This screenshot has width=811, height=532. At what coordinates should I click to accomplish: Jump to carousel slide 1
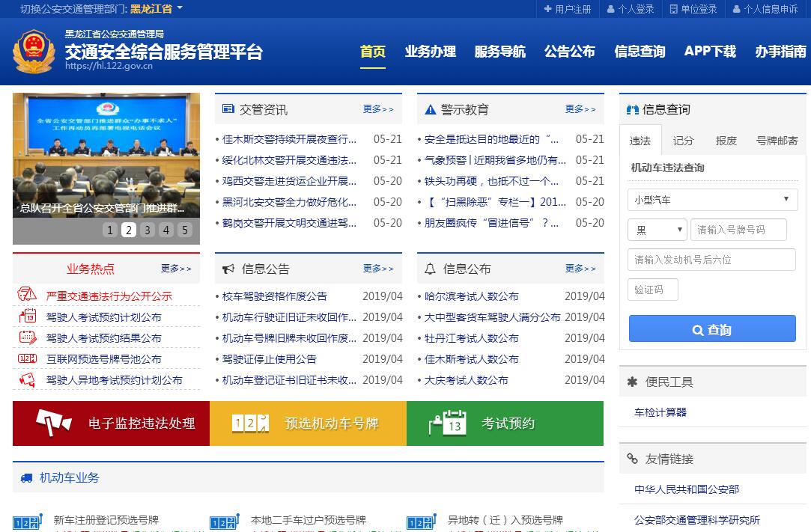(110, 230)
